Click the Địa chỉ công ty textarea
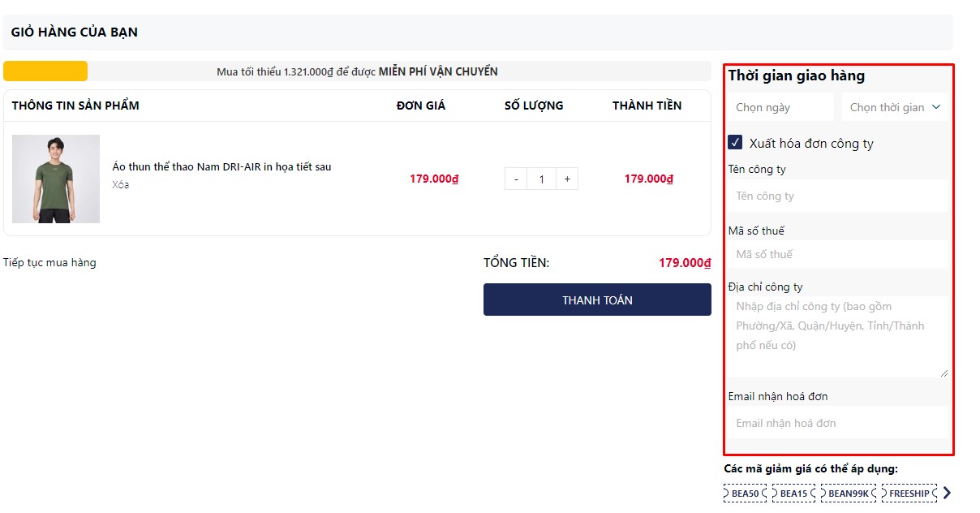 pyautogui.click(x=837, y=336)
